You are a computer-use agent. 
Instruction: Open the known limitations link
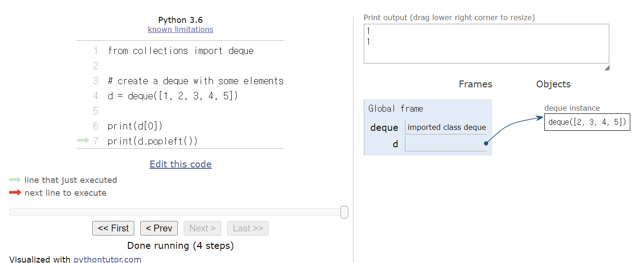tap(181, 29)
